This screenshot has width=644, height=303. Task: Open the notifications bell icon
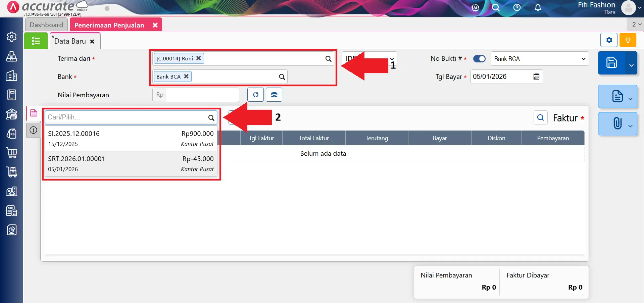[x=538, y=7]
